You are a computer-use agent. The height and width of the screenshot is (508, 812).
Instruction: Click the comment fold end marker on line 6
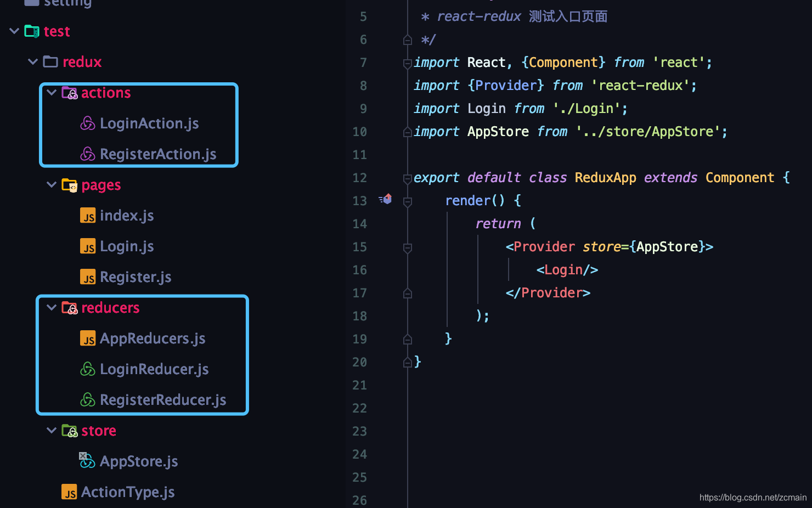pyautogui.click(x=408, y=39)
